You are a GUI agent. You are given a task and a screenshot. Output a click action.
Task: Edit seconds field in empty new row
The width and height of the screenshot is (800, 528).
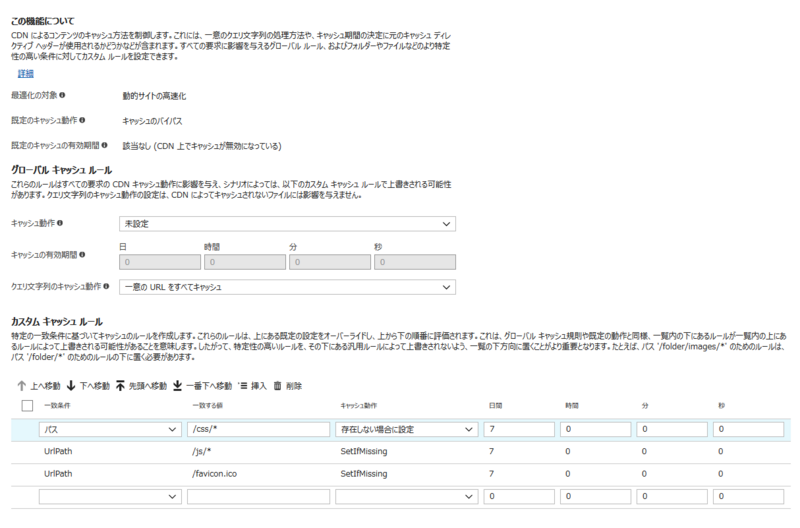click(x=748, y=496)
